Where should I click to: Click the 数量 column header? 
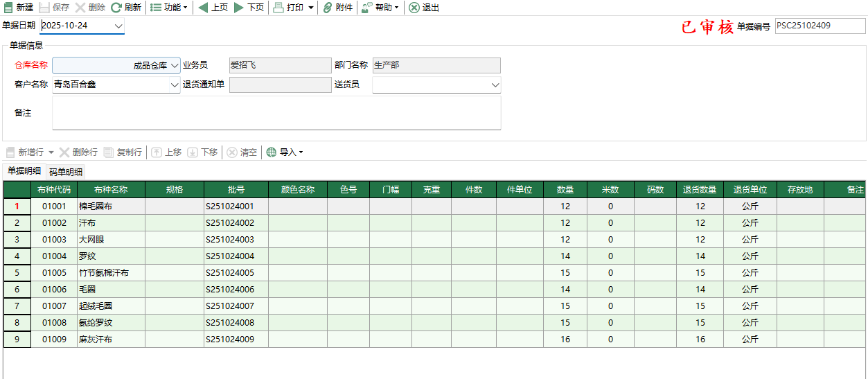[565, 189]
